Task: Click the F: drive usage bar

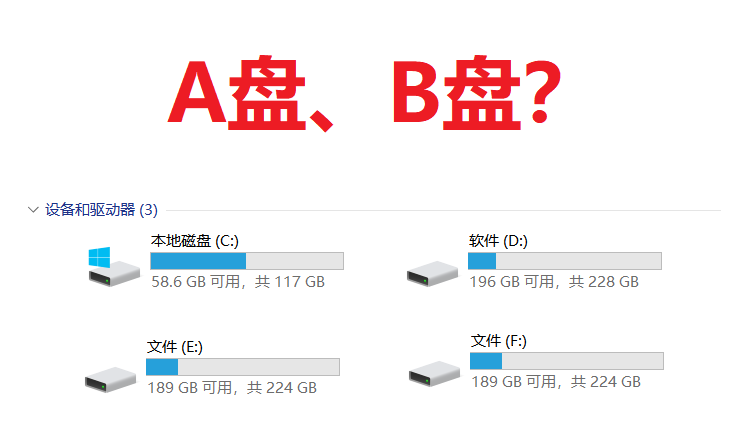Action: point(567,361)
